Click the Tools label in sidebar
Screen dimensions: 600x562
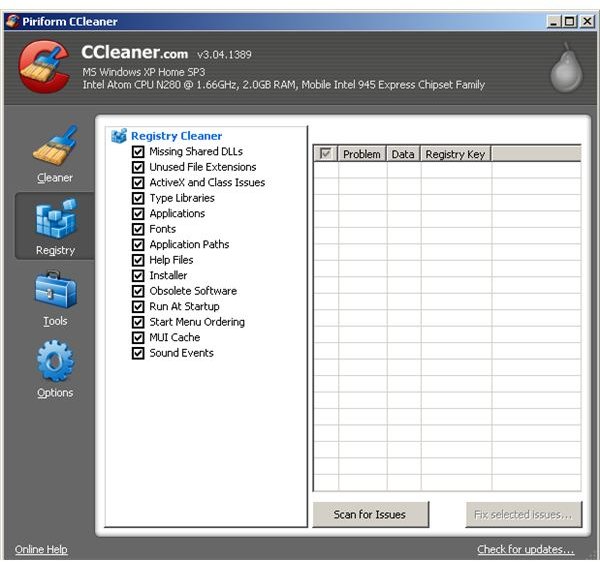55,321
